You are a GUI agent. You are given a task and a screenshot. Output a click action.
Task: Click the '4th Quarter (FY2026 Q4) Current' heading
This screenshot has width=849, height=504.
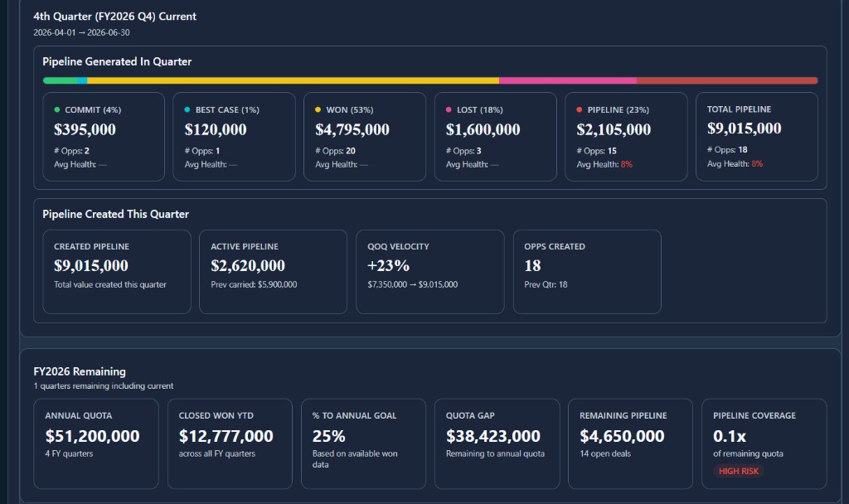114,17
